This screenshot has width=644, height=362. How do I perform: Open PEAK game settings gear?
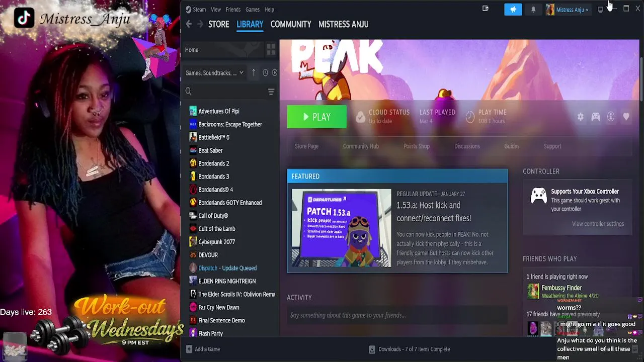tap(581, 117)
